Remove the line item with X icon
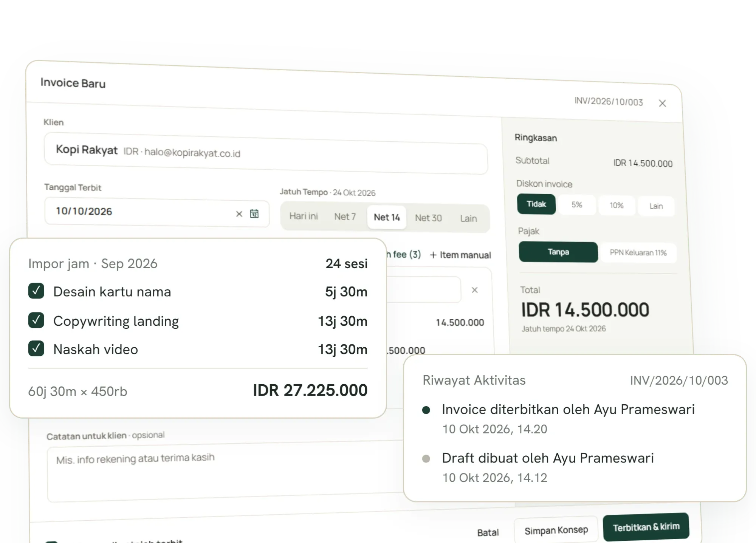Viewport: 756px width, 543px height. (475, 290)
